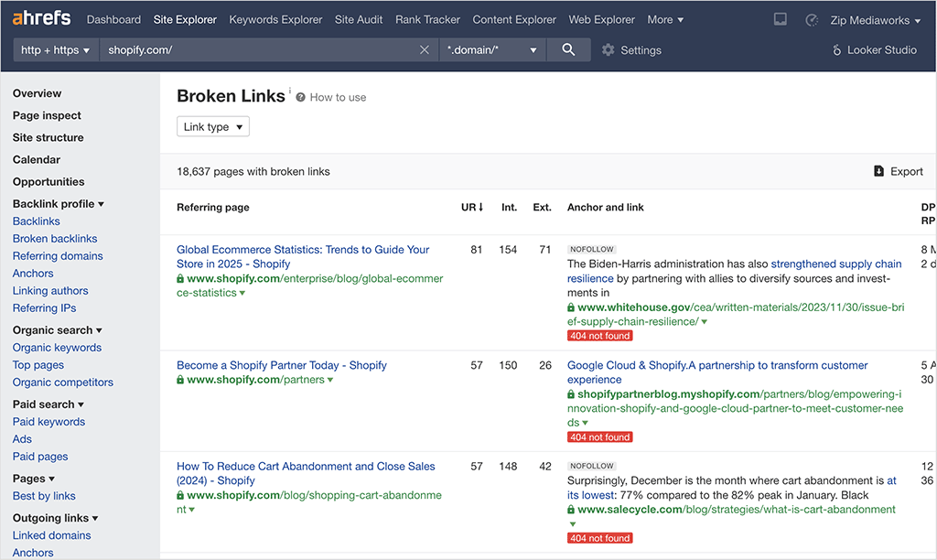Click the How to use help icon
The image size is (937, 560).
[x=300, y=97]
